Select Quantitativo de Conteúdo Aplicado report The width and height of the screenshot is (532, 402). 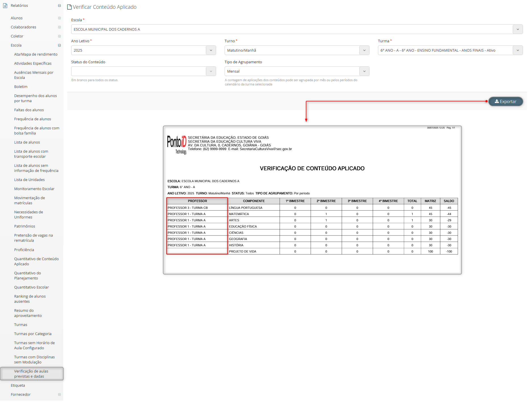[x=36, y=261]
